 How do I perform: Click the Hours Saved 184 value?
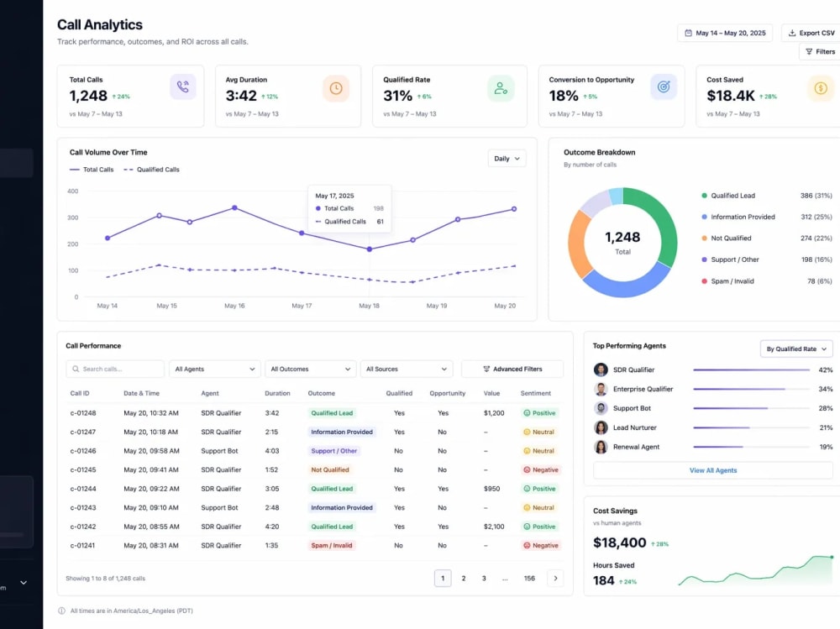(x=604, y=581)
